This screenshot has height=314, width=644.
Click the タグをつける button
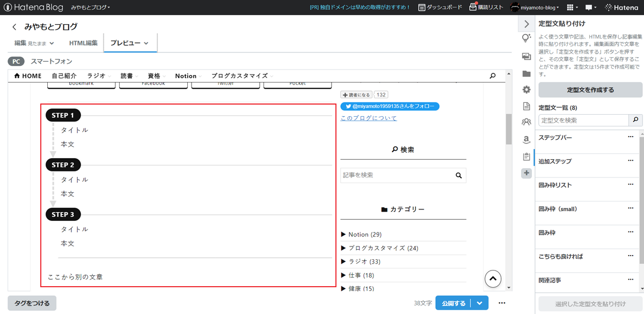click(32, 303)
